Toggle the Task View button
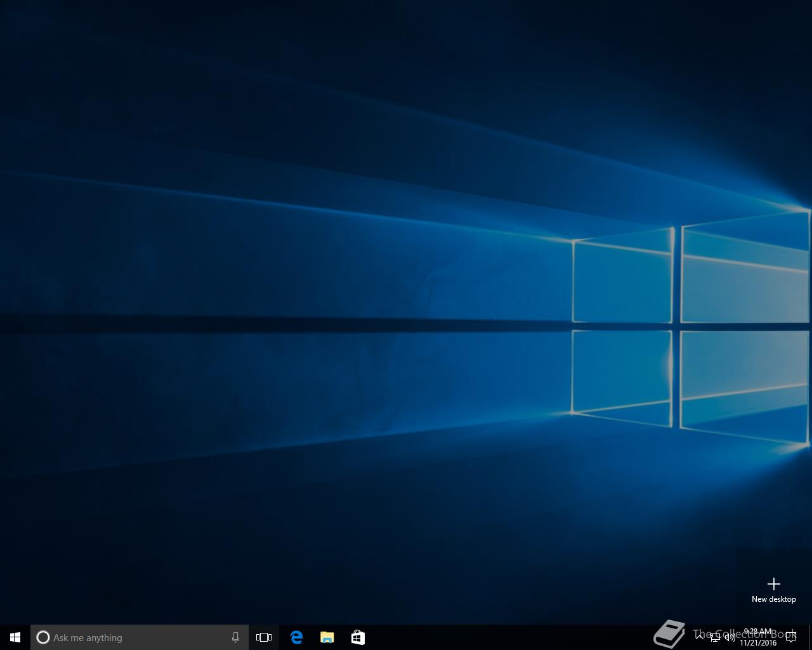This screenshot has width=812, height=650. tap(264, 637)
